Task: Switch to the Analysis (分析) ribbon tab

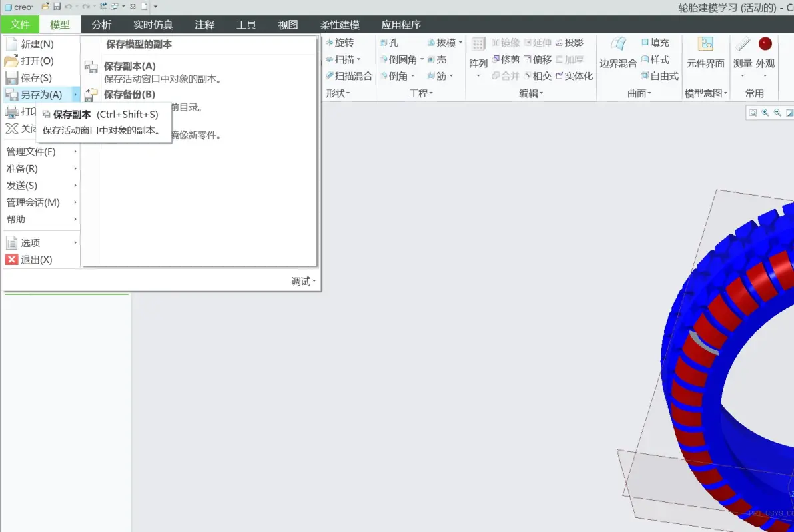Action: 101,25
